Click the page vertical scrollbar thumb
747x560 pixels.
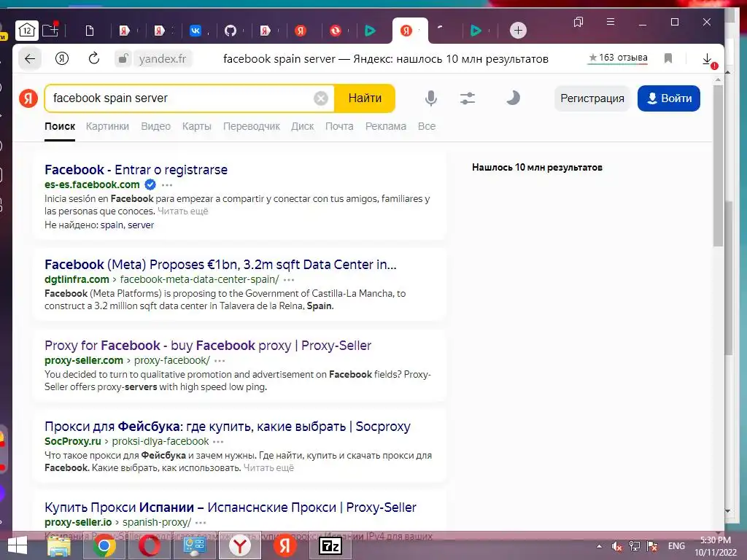coord(718,167)
